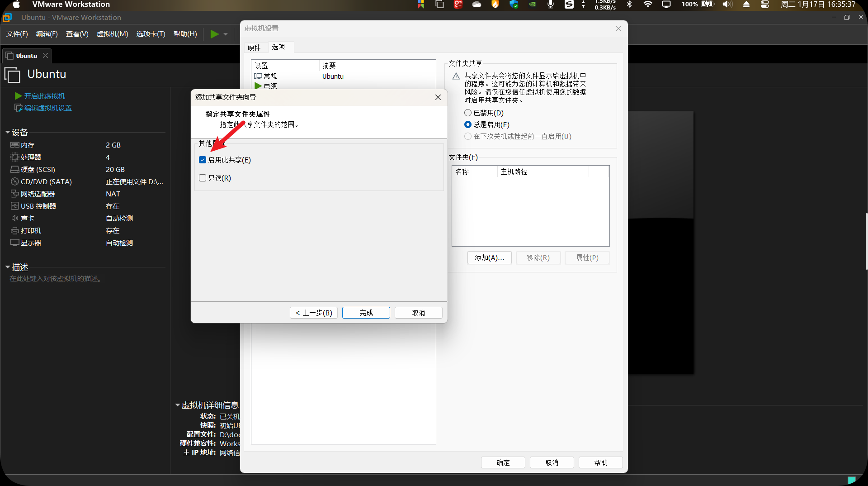This screenshot has height=486, width=868.
Task: Open 帮助 in VM settings dialog
Action: coord(601,462)
